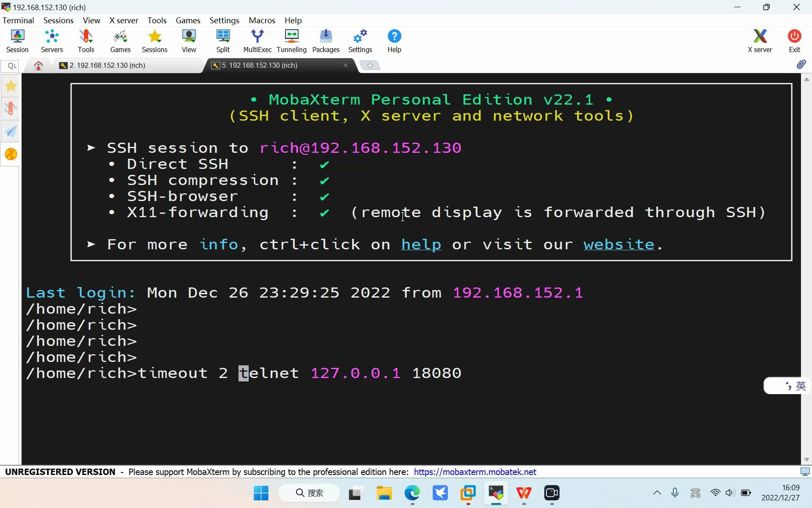Expand the system tray hidden icons chevron
Viewport: 812px width, 508px height.
tap(657, 493)
